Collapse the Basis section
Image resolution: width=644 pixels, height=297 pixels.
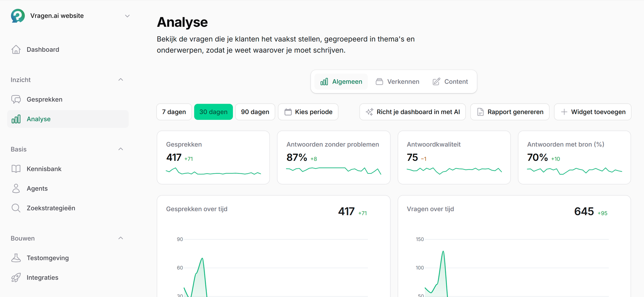(121, 149)
